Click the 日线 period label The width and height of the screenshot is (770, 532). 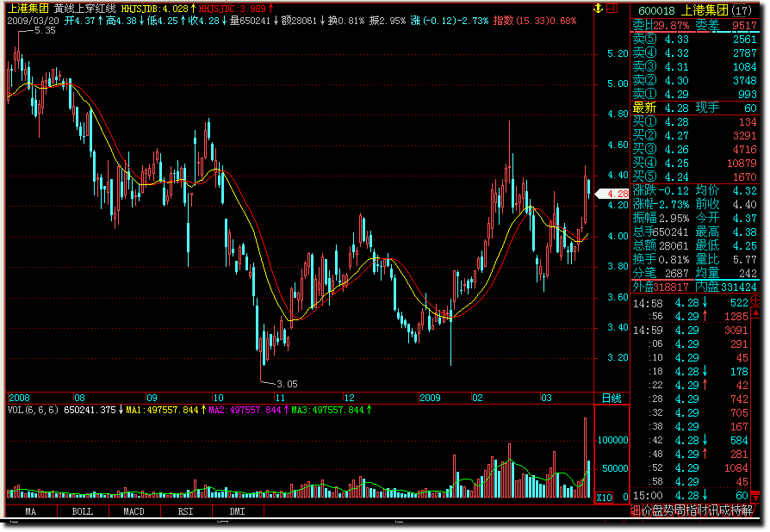click(612, 398)
